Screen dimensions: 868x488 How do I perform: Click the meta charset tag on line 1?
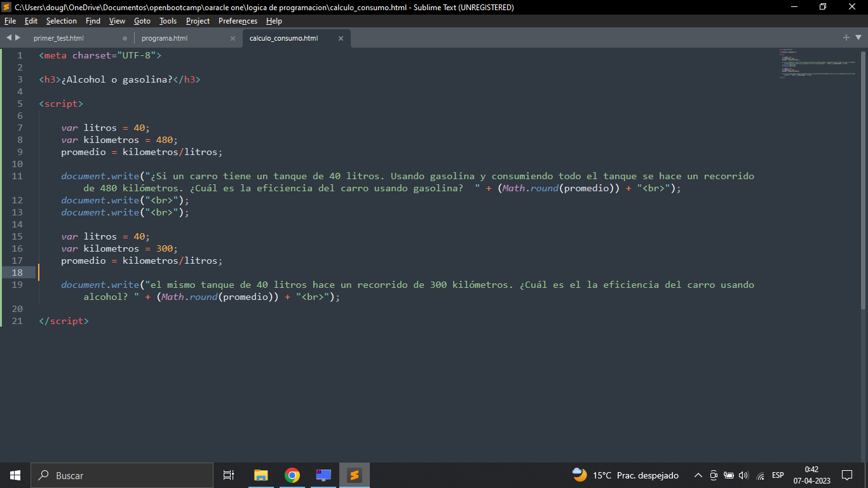tap(100, 55)
